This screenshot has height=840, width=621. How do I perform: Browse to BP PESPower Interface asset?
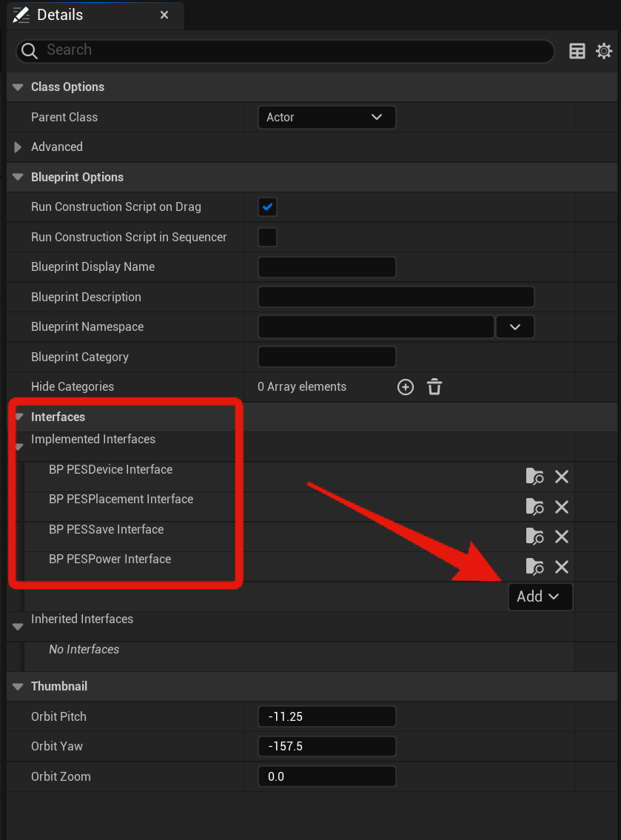(x=534, y=567)
